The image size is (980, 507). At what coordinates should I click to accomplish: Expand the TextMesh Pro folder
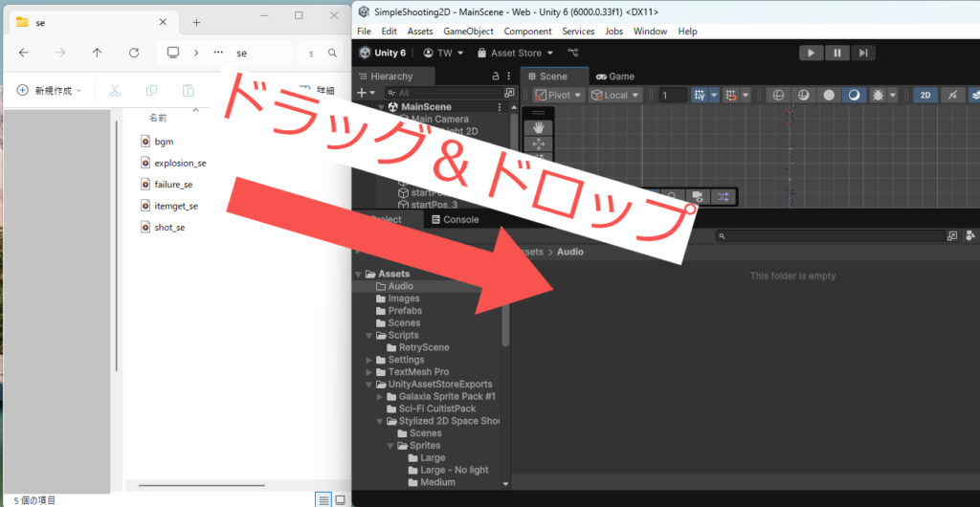click(x=368, y=372)
